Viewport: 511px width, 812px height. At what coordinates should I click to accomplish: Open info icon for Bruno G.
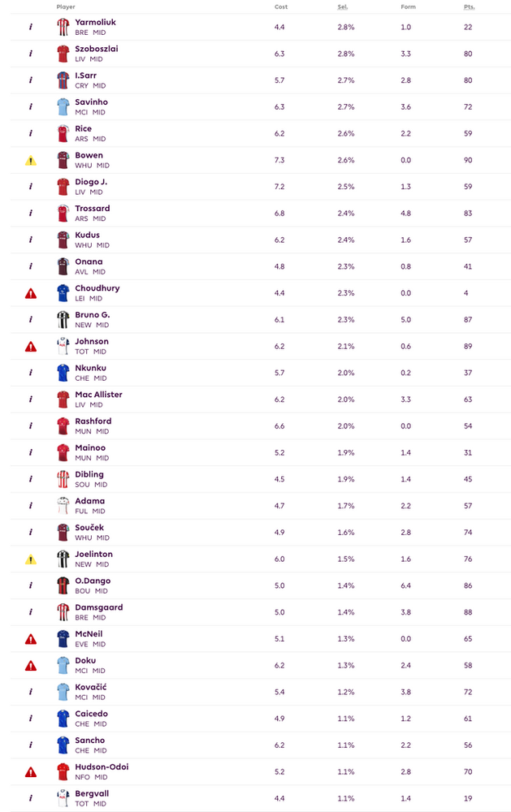(31, 319)
